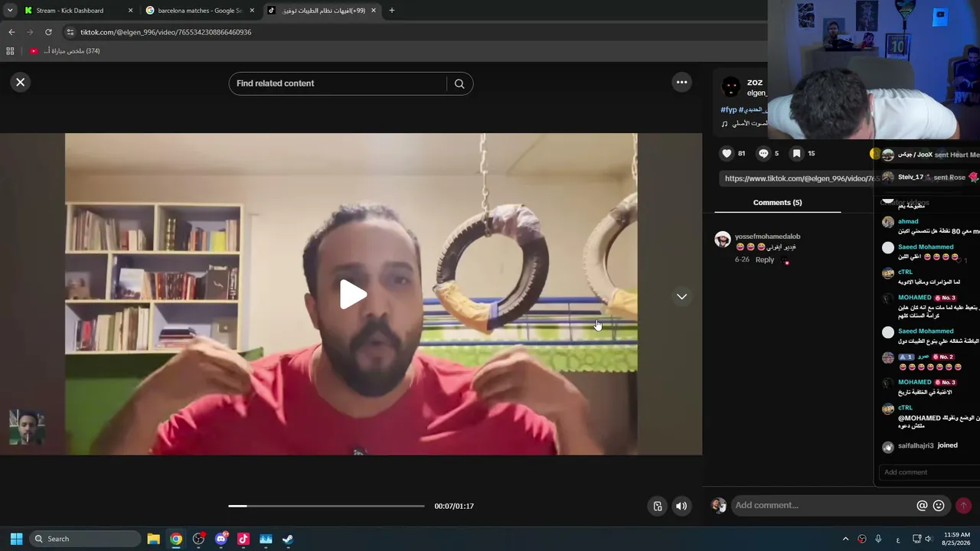Open the Chrome apps grid shortcut

(10, 51)
